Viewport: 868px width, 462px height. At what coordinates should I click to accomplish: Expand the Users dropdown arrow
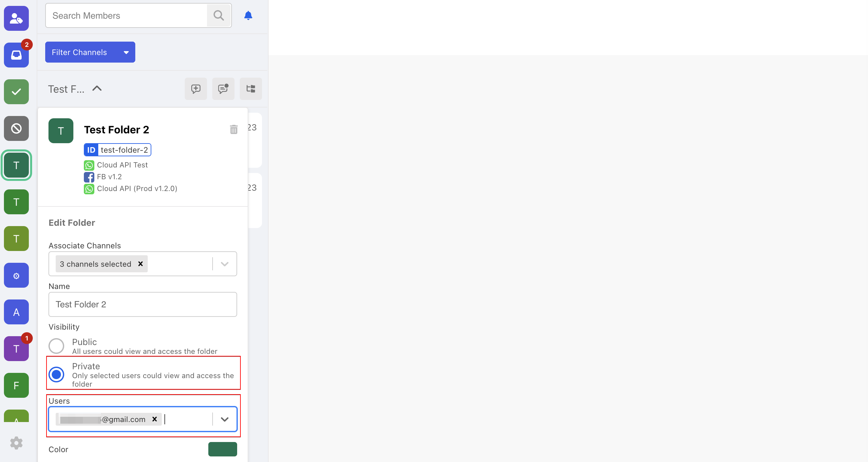pos(224,419)
